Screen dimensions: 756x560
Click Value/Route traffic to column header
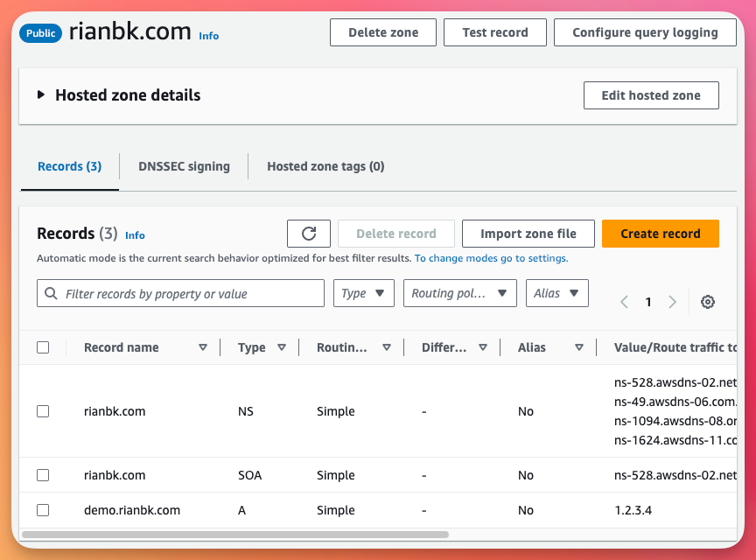click(x=675, y=347)
